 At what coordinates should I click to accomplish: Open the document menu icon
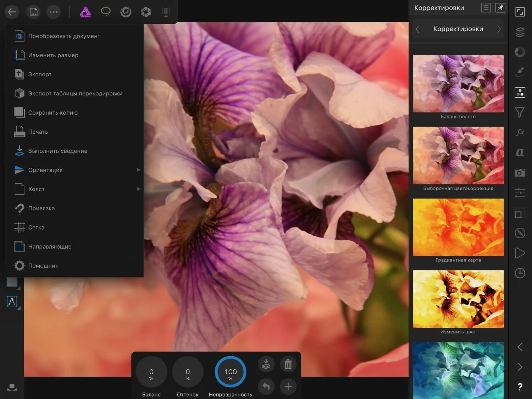coord(33,12)
